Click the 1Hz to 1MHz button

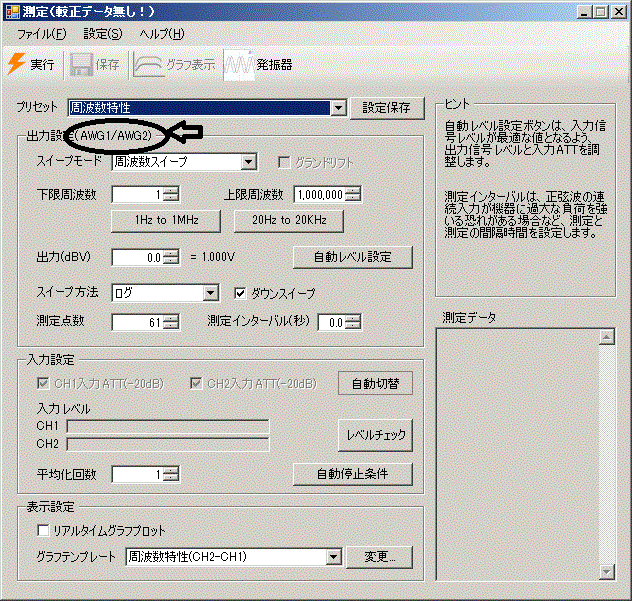pos(166,220)
